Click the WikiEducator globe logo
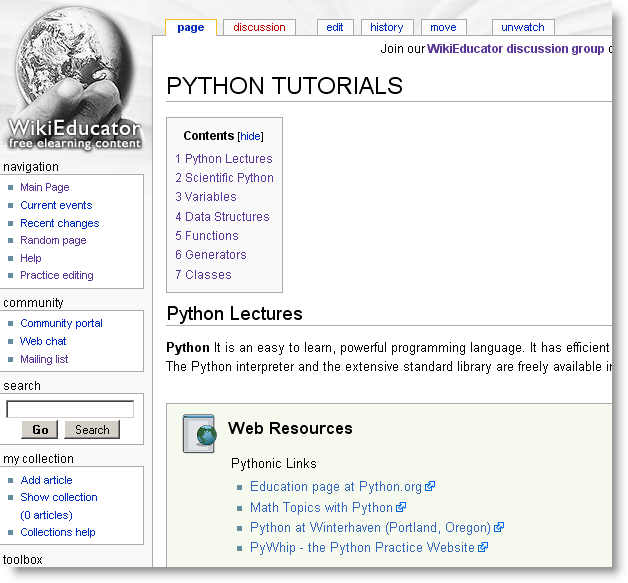This screenshot has height=583, width=628. 75,78
